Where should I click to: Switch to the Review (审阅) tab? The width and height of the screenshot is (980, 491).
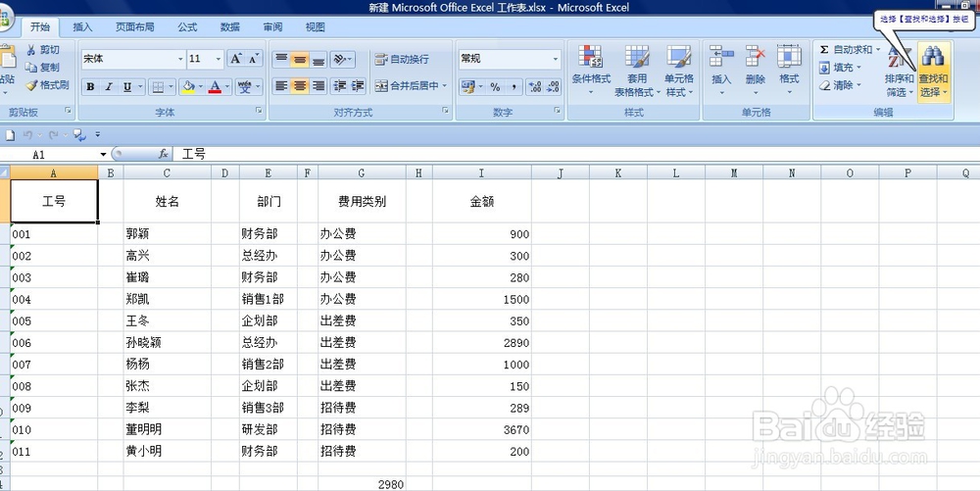(x=272, y=26)
